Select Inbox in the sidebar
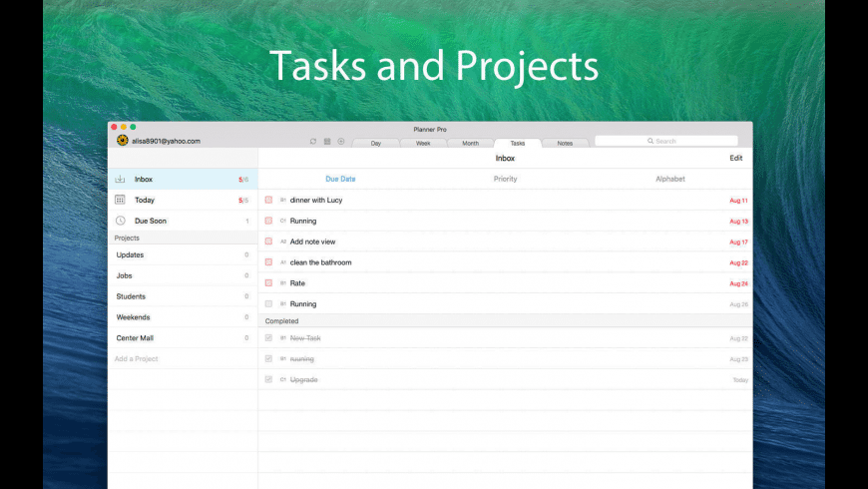The width and height of the screenshot is (868, 489). point(183,179)
